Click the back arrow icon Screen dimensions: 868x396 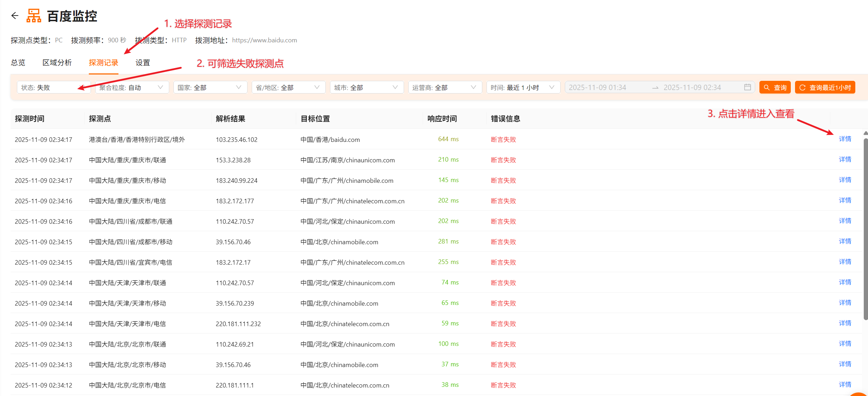tap(14, 16)
